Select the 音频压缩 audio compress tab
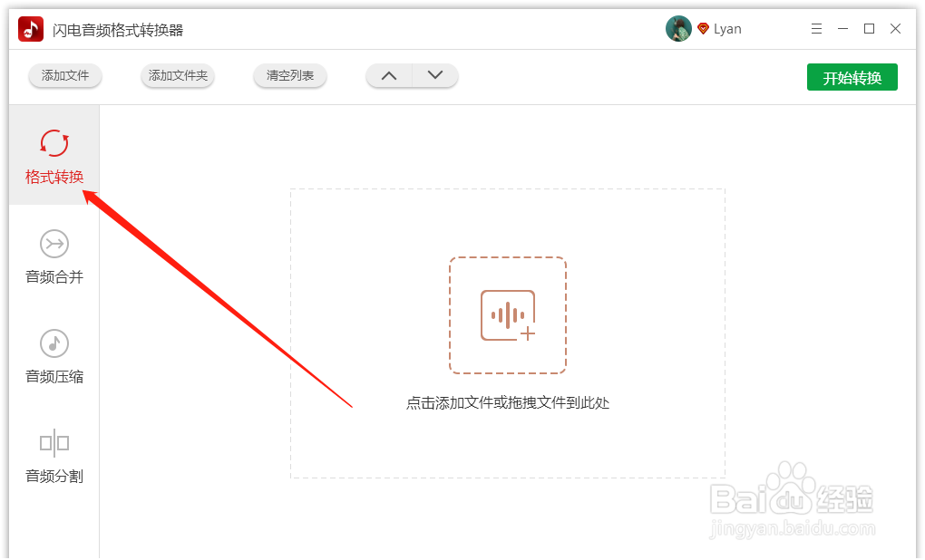925x560 pixels. (54, 355)
